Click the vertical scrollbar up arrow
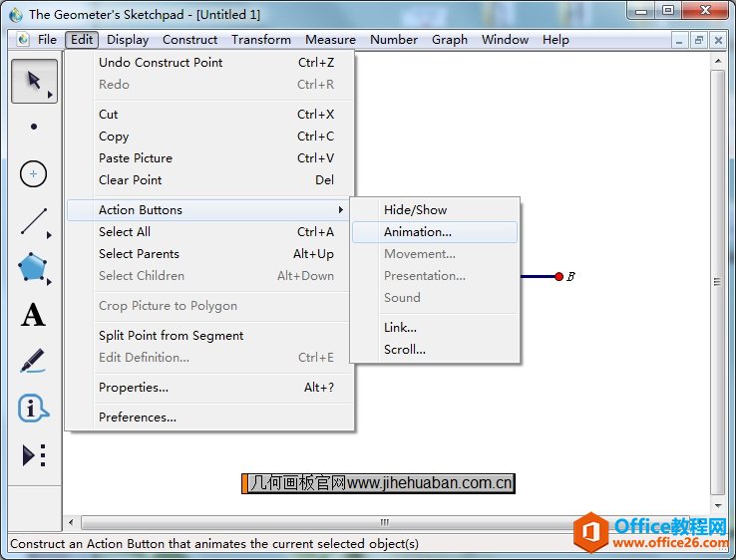This screenshot has height=560, width=736. (x=718, y=61)
